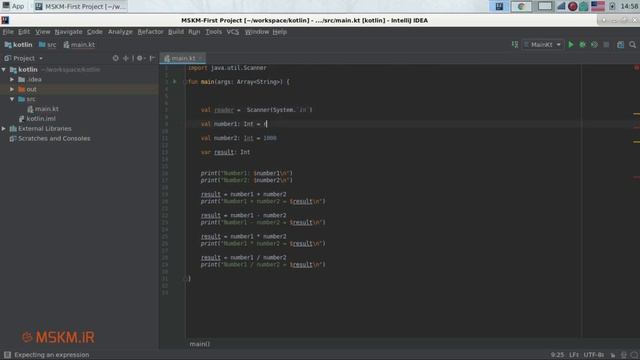Click the locate-file target icon in Project panel
Viewport: 640px width, 360px height.
(x=116, y=58)
